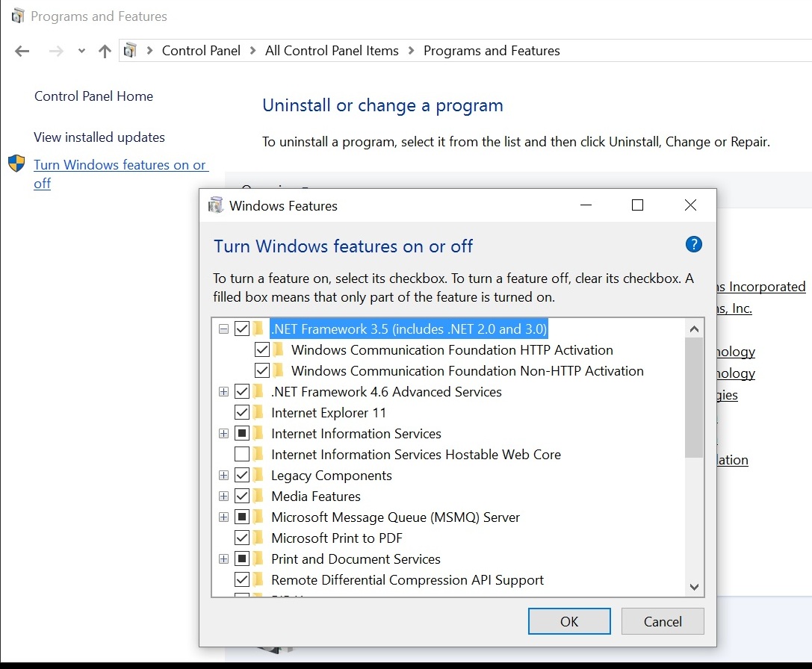The width and height of the screenshot is (812, 669).
Task: Uncheck Microsoft Print to PDF
Action: 242,538
